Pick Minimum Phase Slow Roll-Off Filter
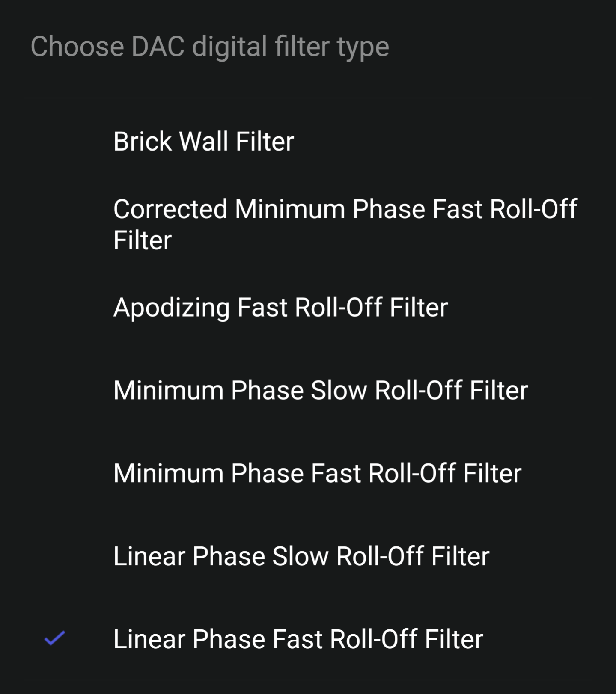The image size is (616, 694). pyautogui.click(x=320, y=390)
